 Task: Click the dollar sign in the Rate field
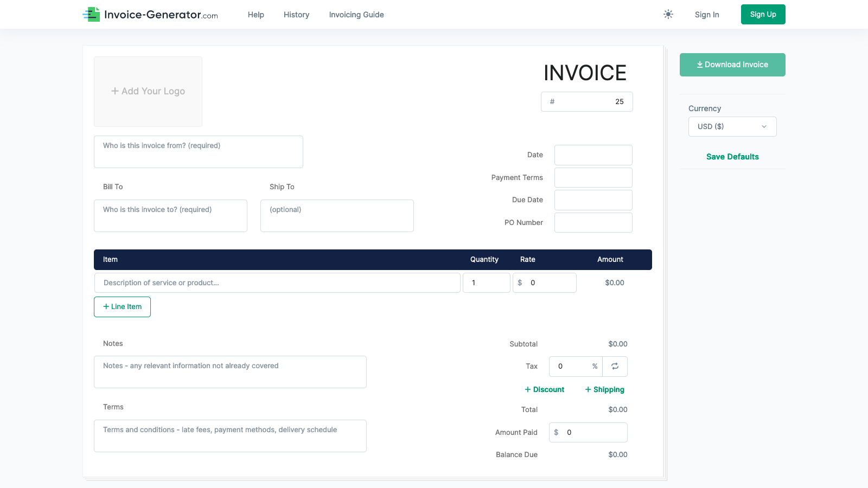point(519,282)
